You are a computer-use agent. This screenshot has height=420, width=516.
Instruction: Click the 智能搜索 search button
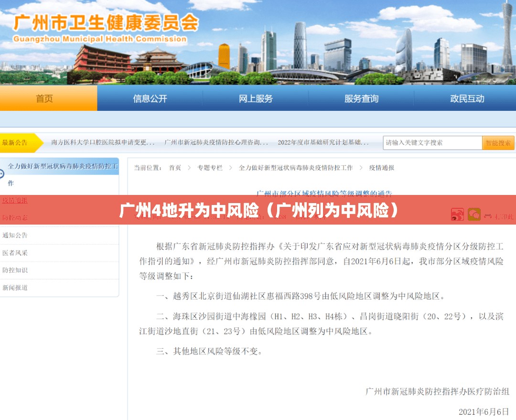(x=498, y=142)
